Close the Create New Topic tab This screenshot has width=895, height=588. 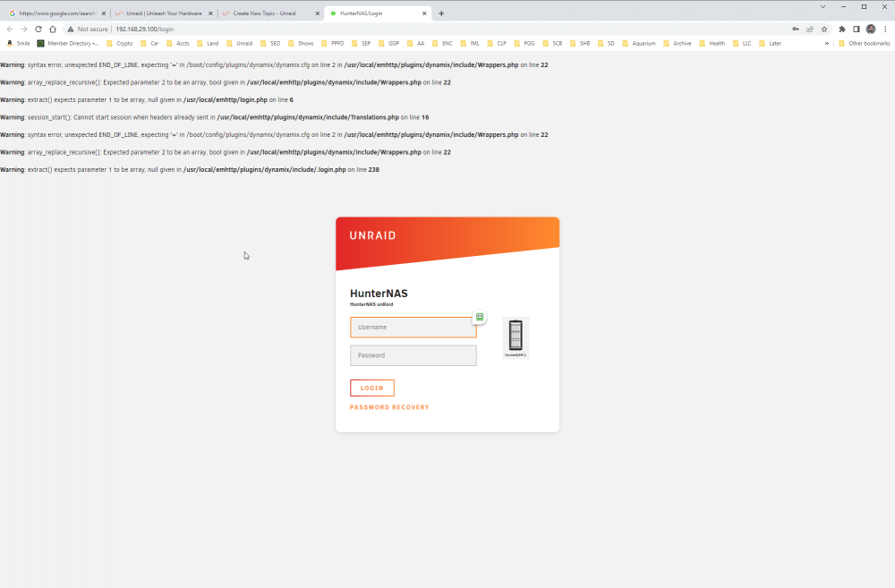tap(318, 13)
